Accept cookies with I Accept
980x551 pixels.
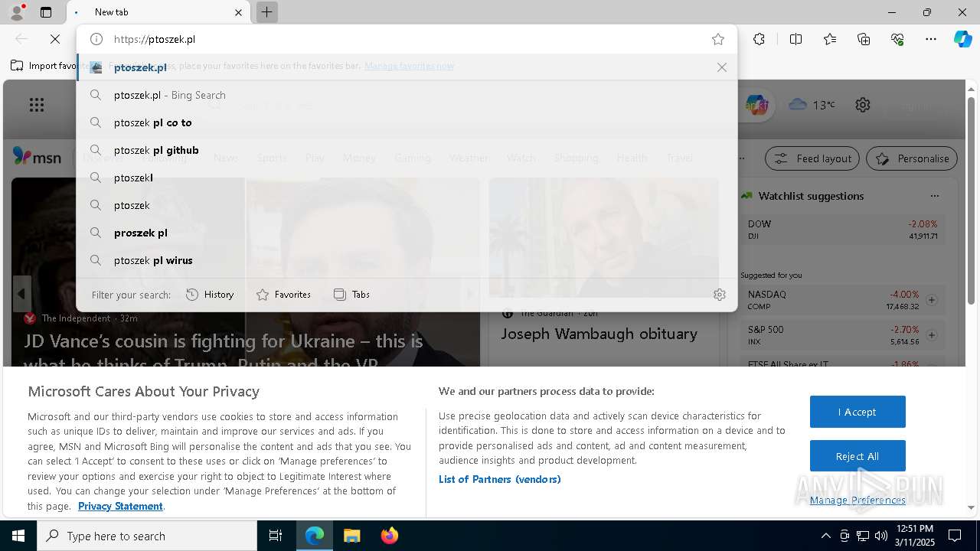point(857,412)
